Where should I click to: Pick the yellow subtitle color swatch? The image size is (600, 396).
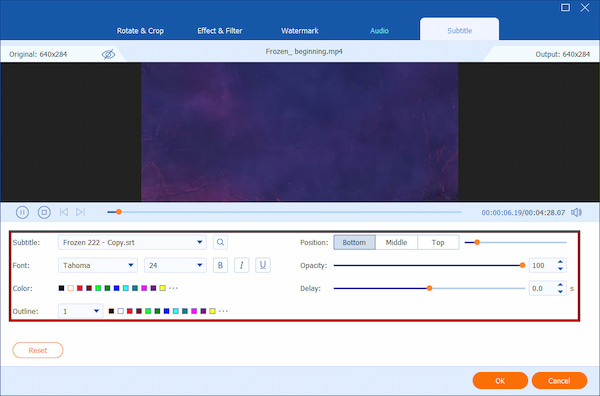tap(162, 288)
